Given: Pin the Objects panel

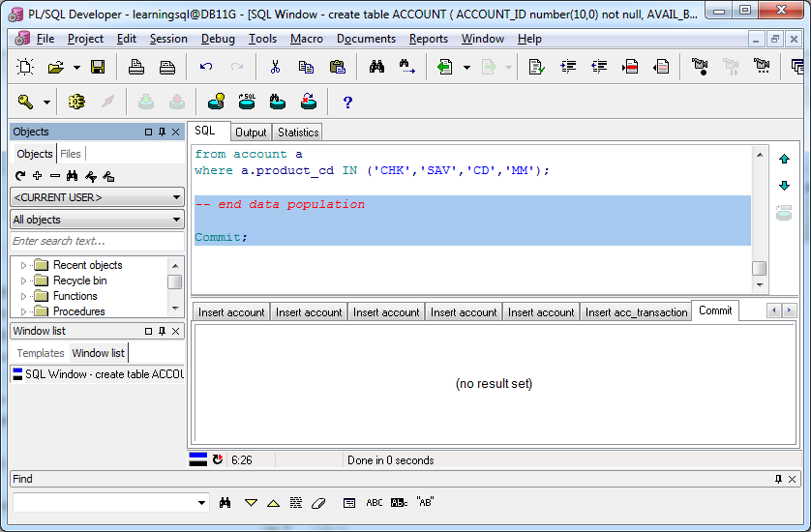Looking at the screenshot, I should pyautogui.click(x=162, y=132).
